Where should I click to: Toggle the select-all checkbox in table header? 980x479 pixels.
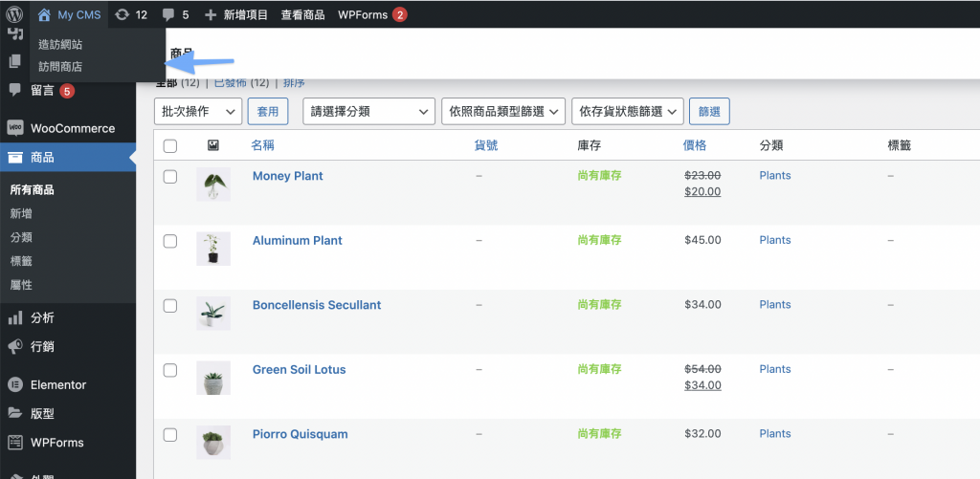tap(170, 146)
